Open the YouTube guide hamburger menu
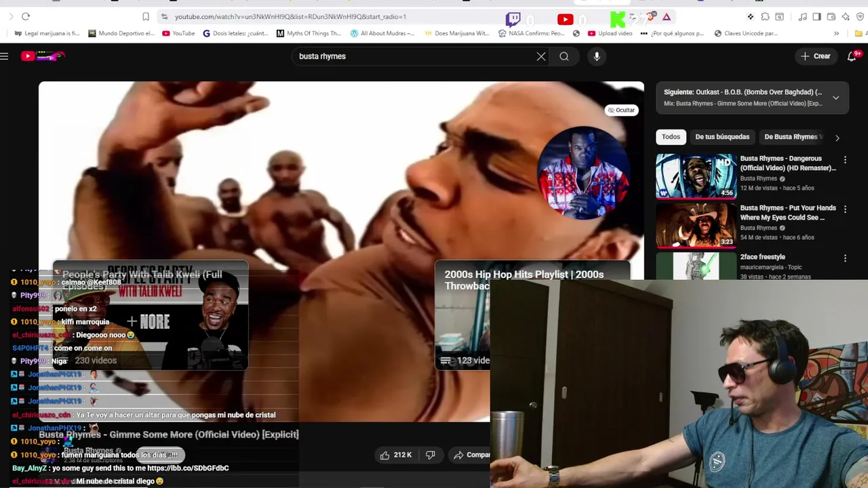The width and height of the screenshot is (868, 488). click(5, 56)
